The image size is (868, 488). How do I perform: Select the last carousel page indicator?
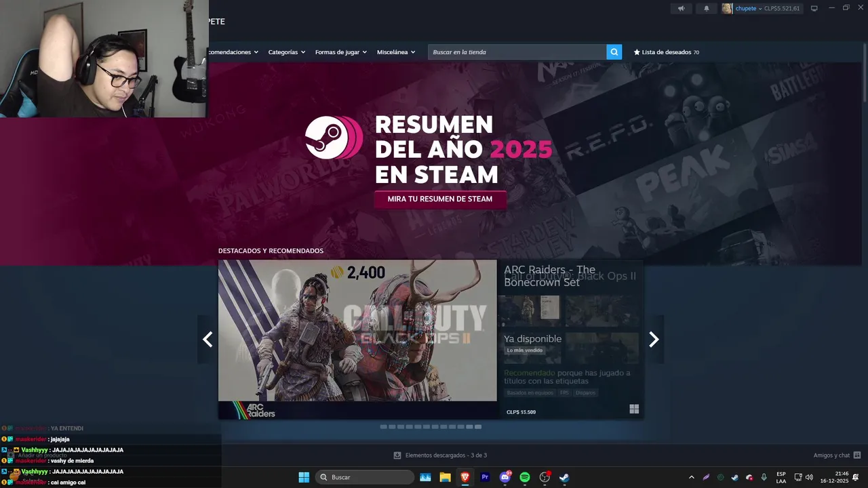click(x=478, y=427)
